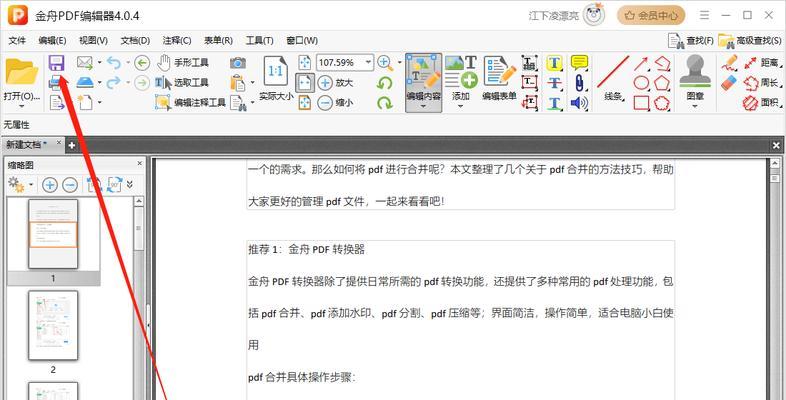The height and width of the screenshot is (400, 786).
Task: Click the email envelope send icon
Action: [85, 63]
